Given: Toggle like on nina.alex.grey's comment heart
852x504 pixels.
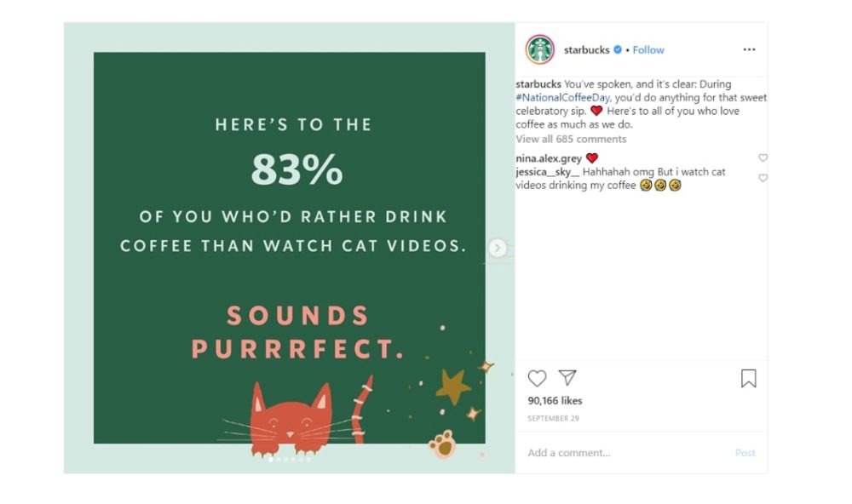Looking at the screenshot, I should pos(763,157).
